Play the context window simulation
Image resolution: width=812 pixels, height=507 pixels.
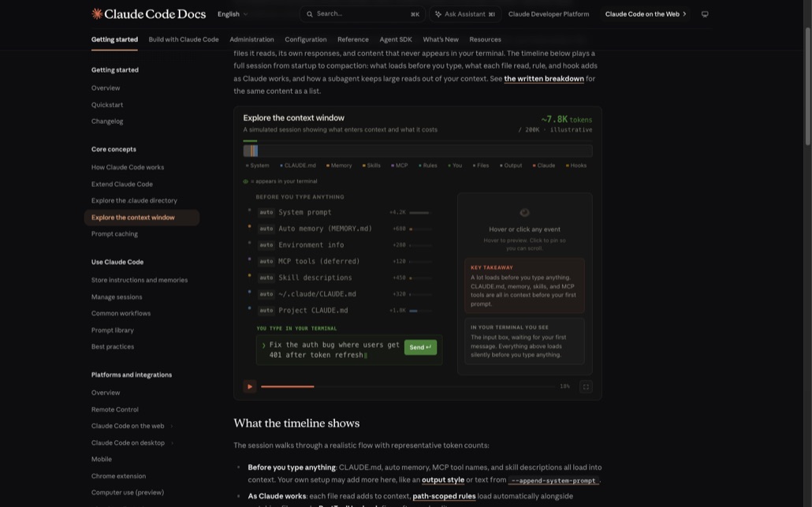[x=250, y=386]
